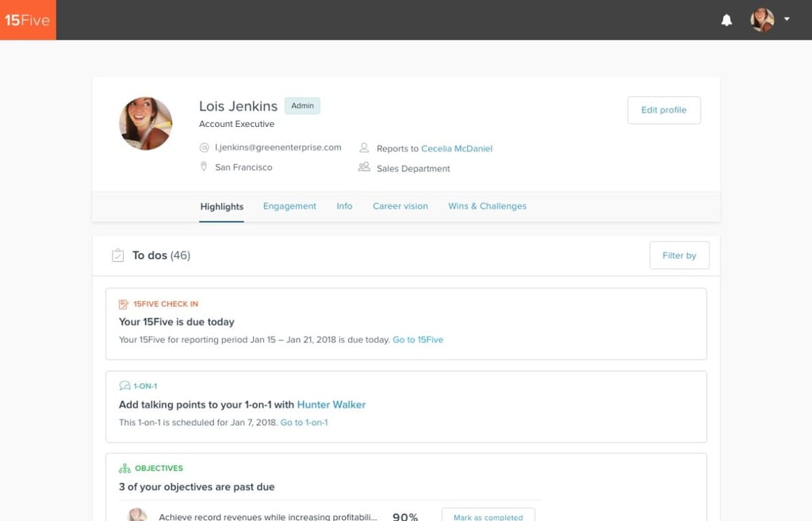Image resolution: width=812 pixels, height=521 pixels.
Task: Open the Filter by dropdown
Action: point(679,255)
